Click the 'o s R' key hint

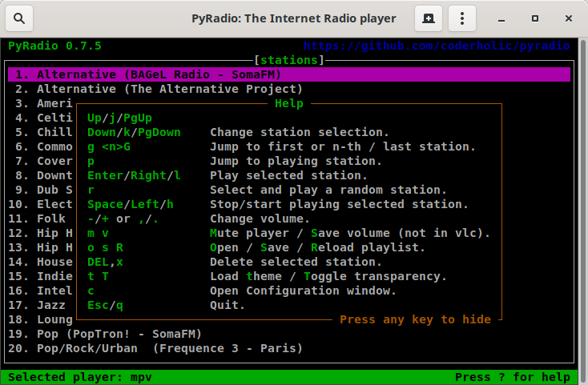coord(105,247)
